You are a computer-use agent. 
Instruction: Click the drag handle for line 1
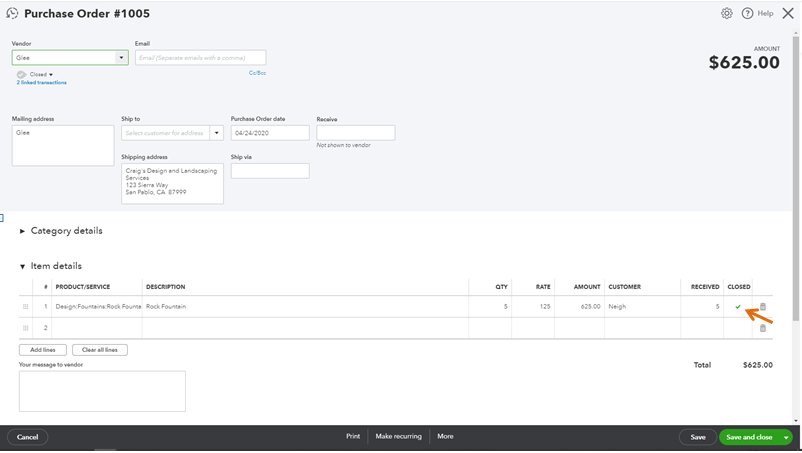point(25,307)
